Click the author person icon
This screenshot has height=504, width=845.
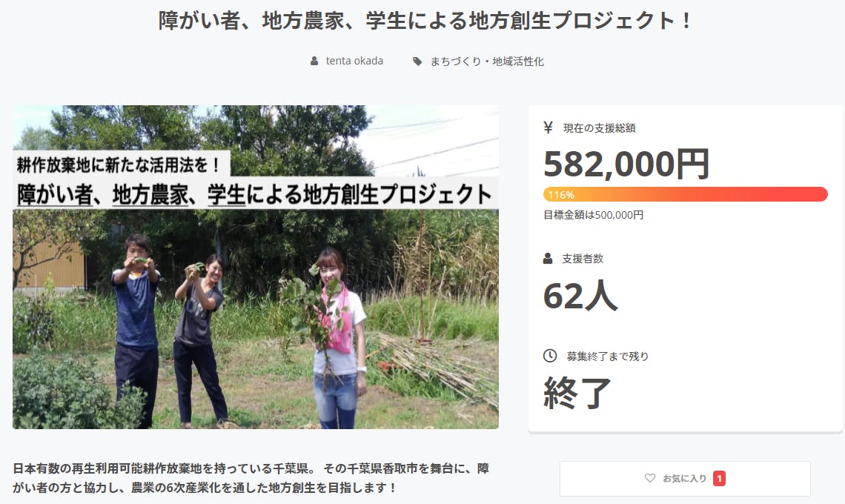314,61
